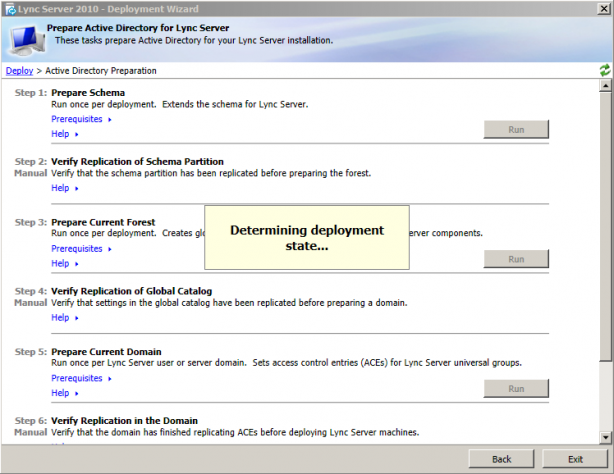Click the Verify Replication of Global Catalog title
The height and width of the screenshot is (474, 614).
click(x=132, y=291)
